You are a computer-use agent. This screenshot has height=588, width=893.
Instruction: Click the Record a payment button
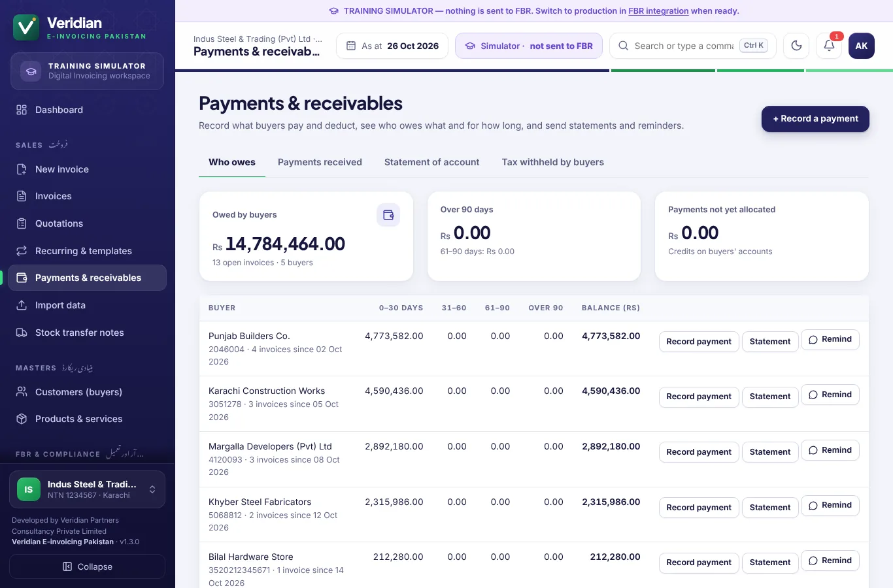(815, 119)
